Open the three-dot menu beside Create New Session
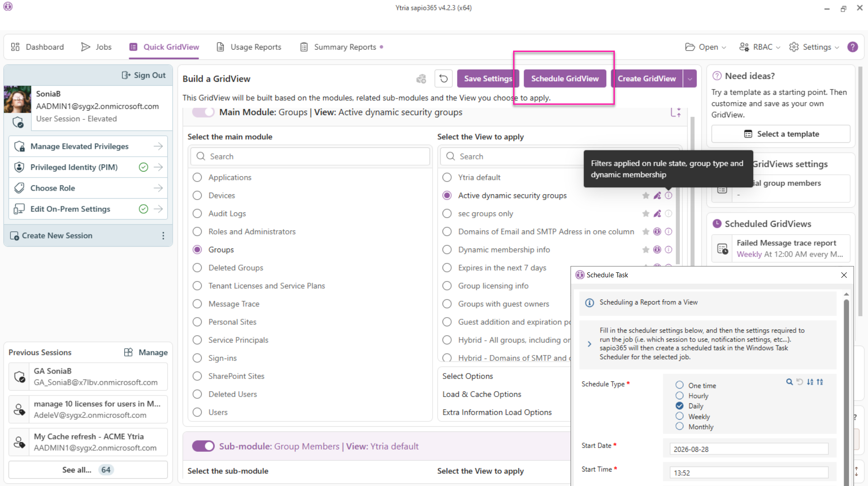Screen dimensions: 868x486 point(163,236)
